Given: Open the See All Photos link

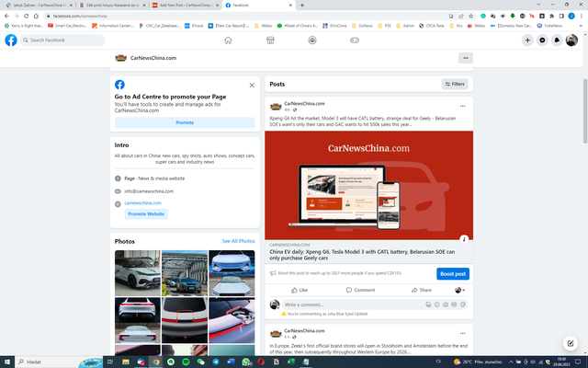Looking at the screenshot, I should point(238,241).
